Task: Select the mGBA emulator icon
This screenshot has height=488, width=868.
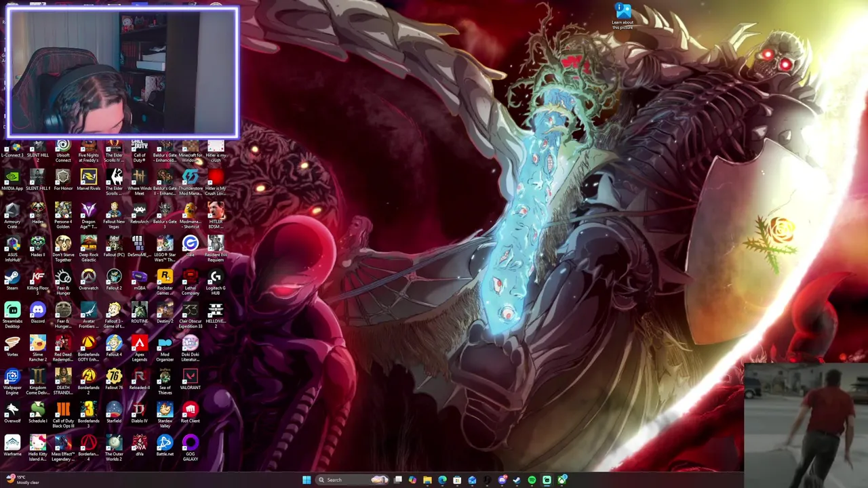Action: tap(139, 280)
